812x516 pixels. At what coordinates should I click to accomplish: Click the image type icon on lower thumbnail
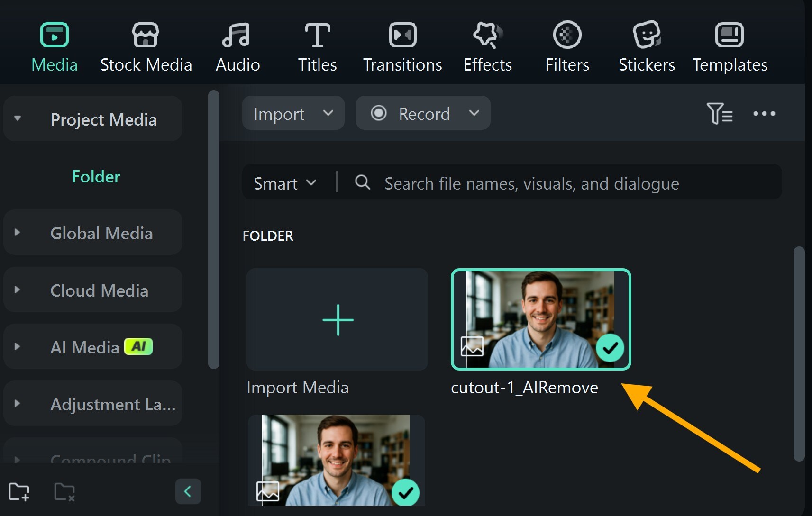coord(268,491)
